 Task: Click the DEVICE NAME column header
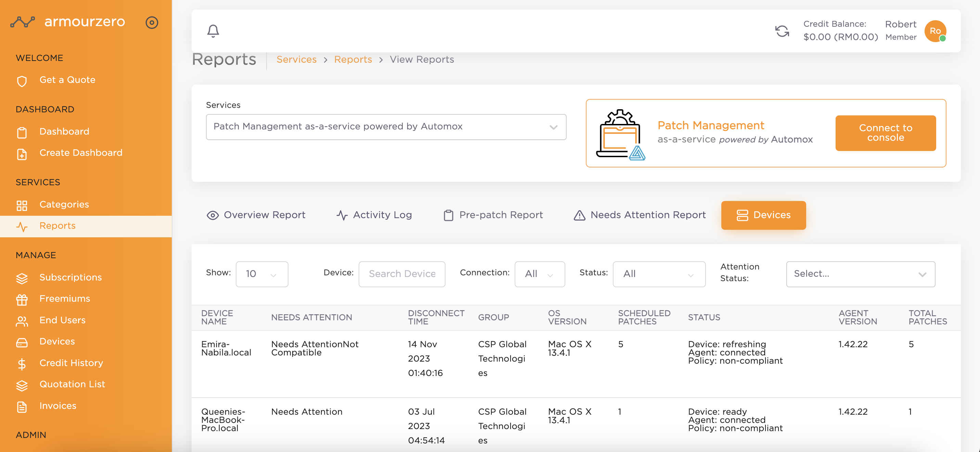point(217,317)
